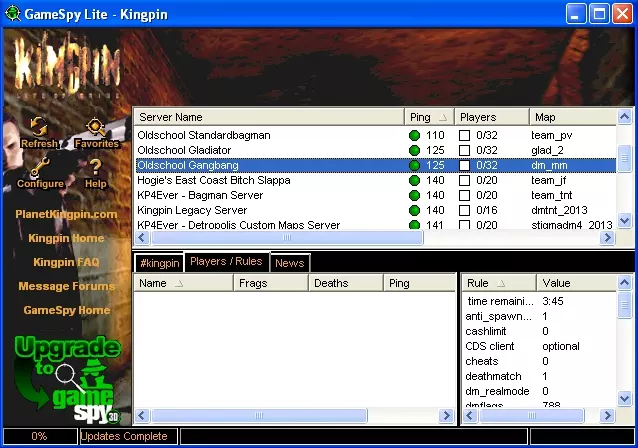638x448 pixels.
Task: Toggle checkbox for Oldschool Gangbang
Action: [464, 165]
